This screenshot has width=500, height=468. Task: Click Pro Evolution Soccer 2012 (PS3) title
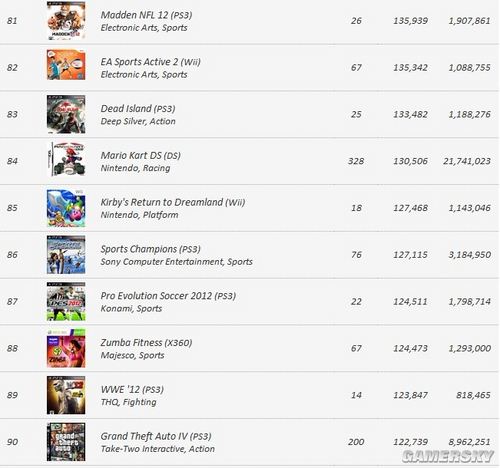168,296
